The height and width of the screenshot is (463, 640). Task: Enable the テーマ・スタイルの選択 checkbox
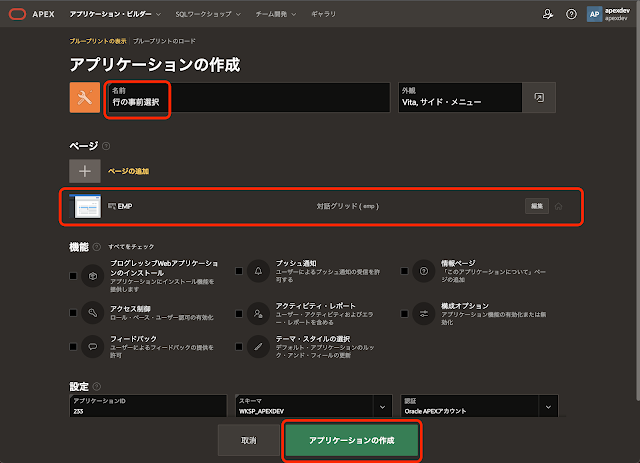[x=239, y=347]
